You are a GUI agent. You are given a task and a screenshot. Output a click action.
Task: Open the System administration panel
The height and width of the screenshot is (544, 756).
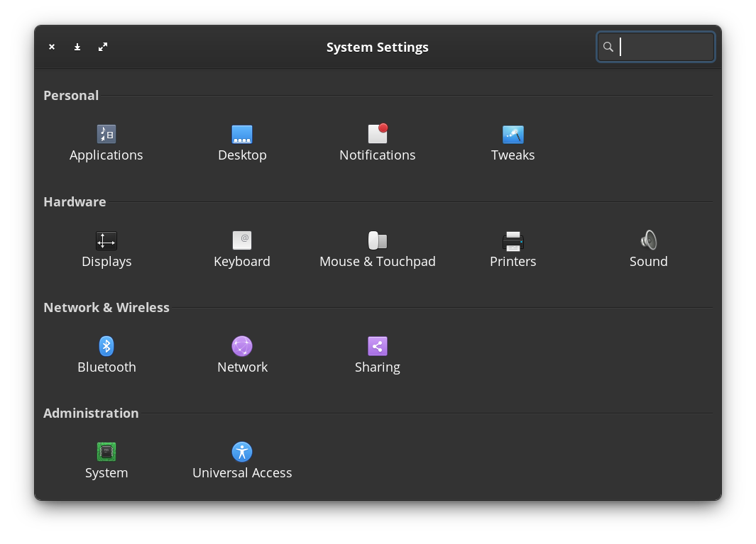point(106,453)
